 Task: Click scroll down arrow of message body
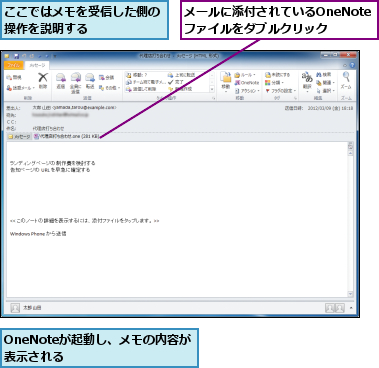coord(350,294)
